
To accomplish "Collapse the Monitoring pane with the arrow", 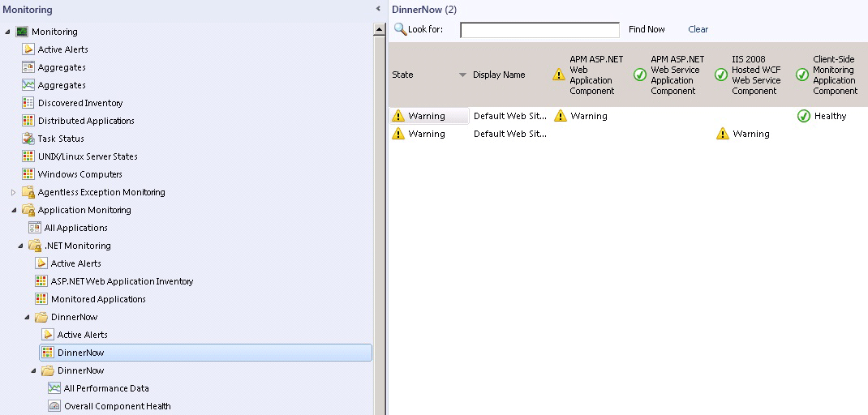I will pos(378,9).
